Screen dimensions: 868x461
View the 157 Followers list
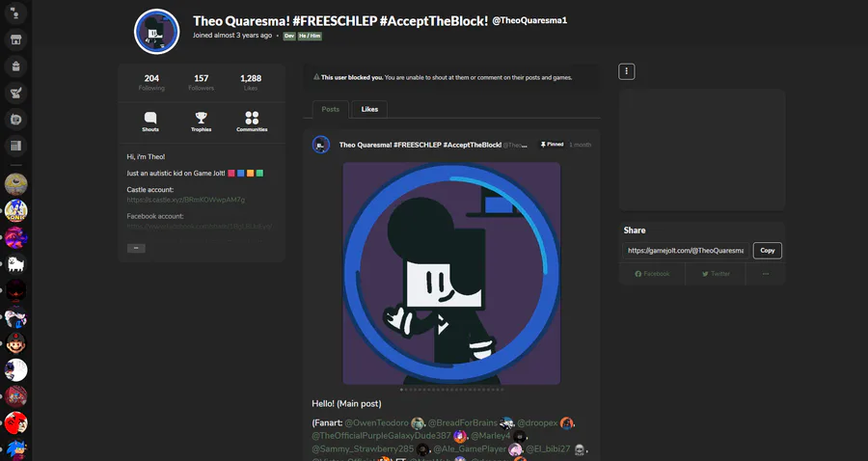(201, 83)
